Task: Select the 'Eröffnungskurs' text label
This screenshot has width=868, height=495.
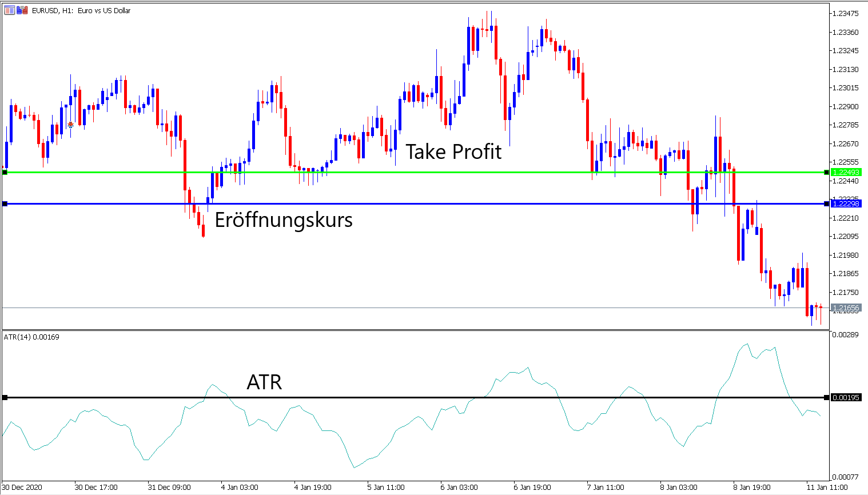Action: pyautogui.click(x=284, y=220)
